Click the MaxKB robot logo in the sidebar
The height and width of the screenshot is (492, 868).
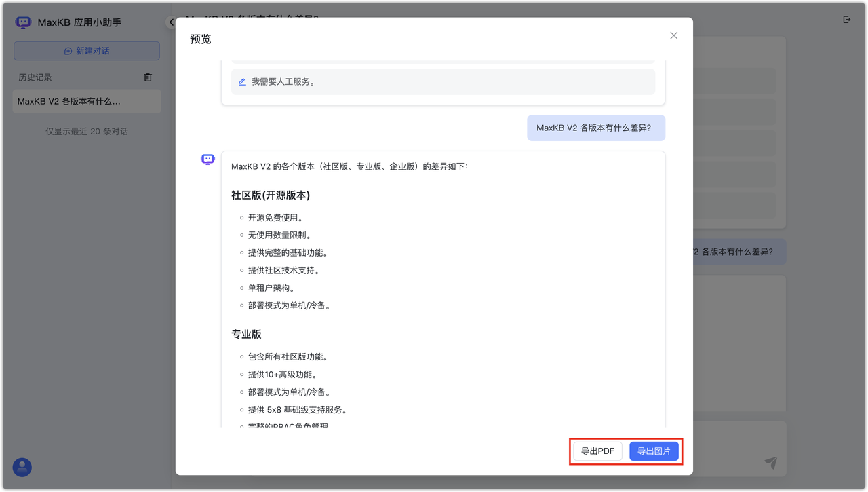pos(24,22)
